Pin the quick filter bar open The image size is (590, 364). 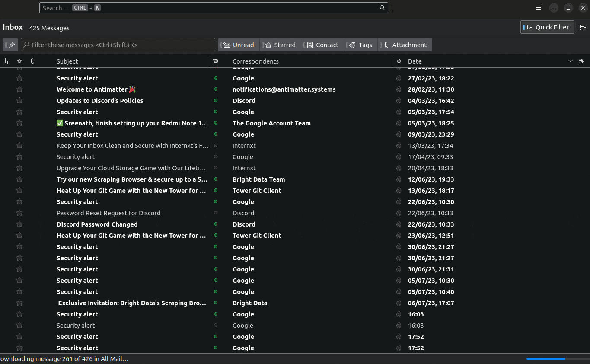click(10, 45)
